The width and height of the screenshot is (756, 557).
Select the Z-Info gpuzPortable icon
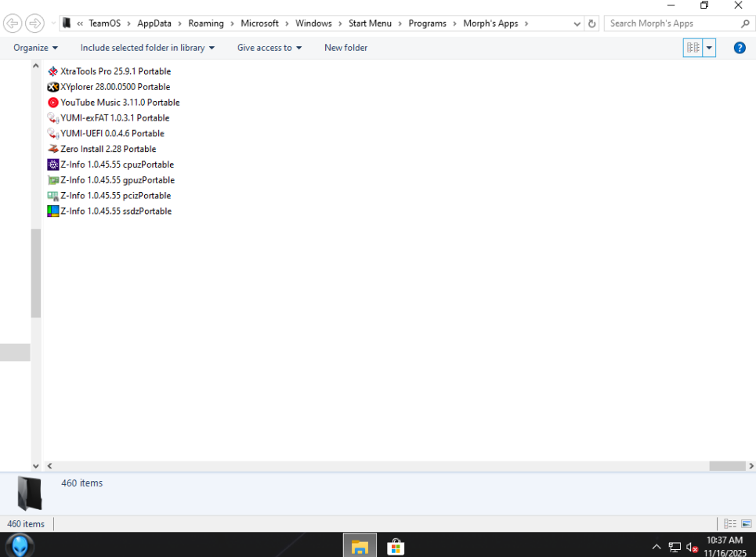click(53, 180)
